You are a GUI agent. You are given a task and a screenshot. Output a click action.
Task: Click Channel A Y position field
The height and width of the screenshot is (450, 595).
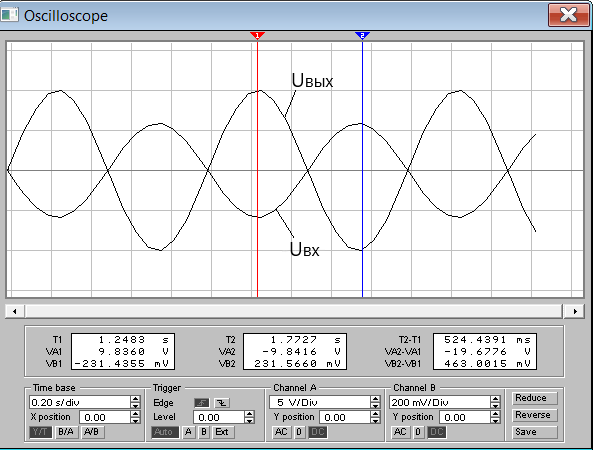tap(345, 417)
